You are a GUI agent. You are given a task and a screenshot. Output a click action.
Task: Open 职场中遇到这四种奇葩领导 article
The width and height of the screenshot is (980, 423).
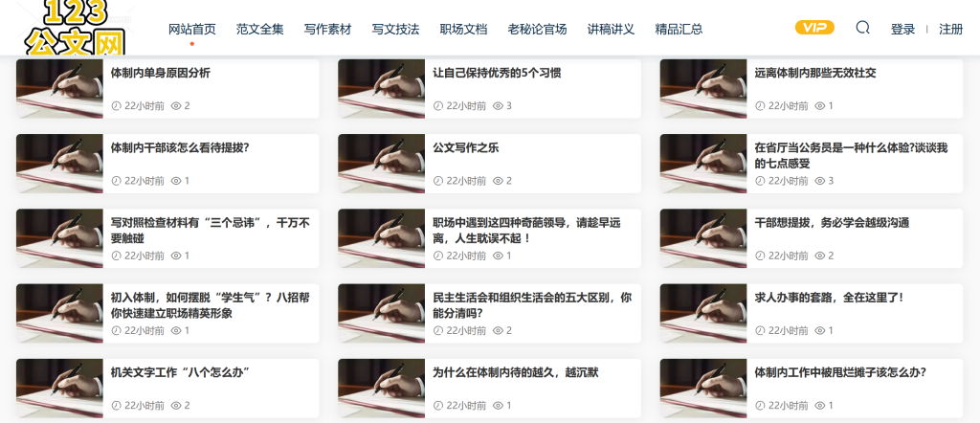click(527, 231)
